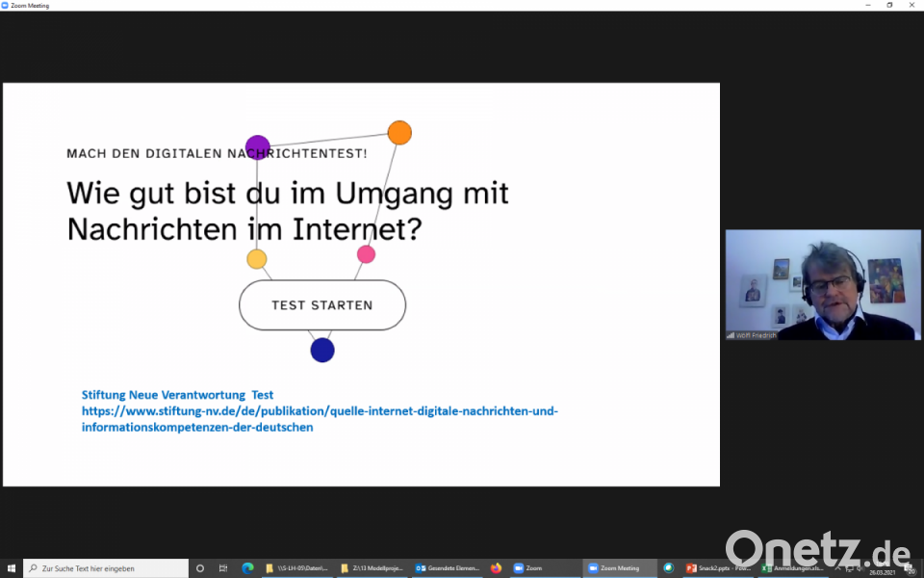The image size is (924, 578).
Task: Click the Cortana circle icon in taskbar
Action: 200,568
